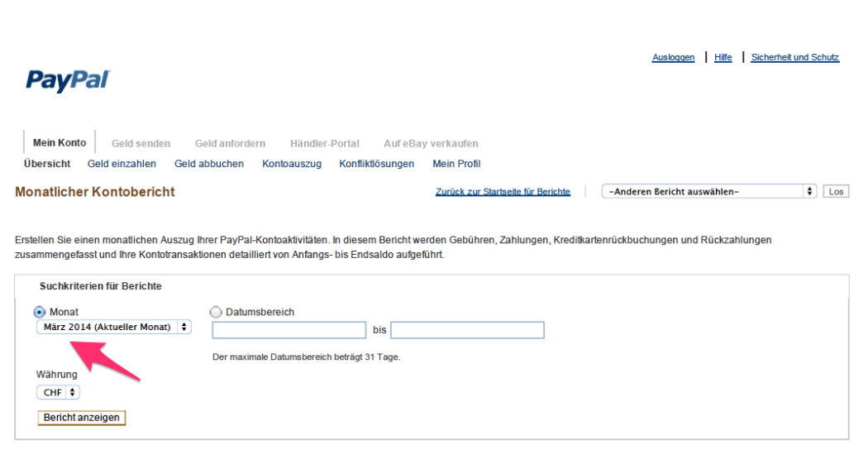This screenshot has width=868, height=455.
Task: Open Geld einzahlen submenu item
Action: pos(122,164)
